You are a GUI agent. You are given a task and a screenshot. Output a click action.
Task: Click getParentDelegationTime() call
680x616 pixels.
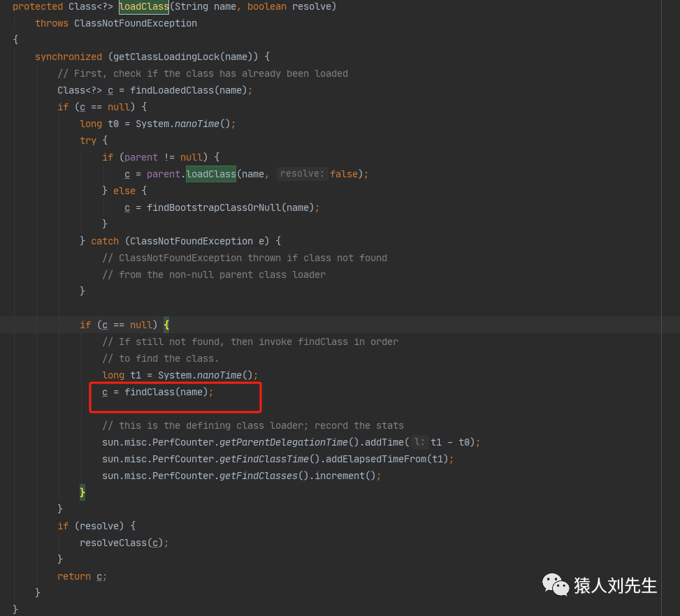[x=289, y=443]
